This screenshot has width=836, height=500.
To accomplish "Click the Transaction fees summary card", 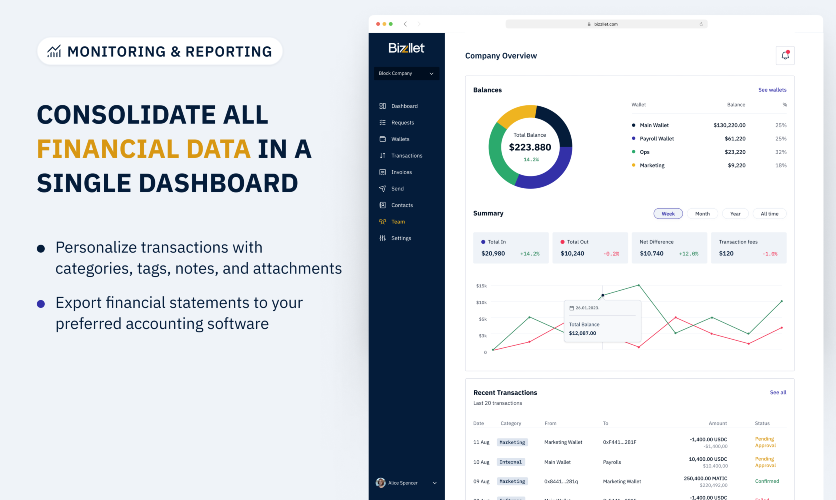I will click(x=749, y=248).
